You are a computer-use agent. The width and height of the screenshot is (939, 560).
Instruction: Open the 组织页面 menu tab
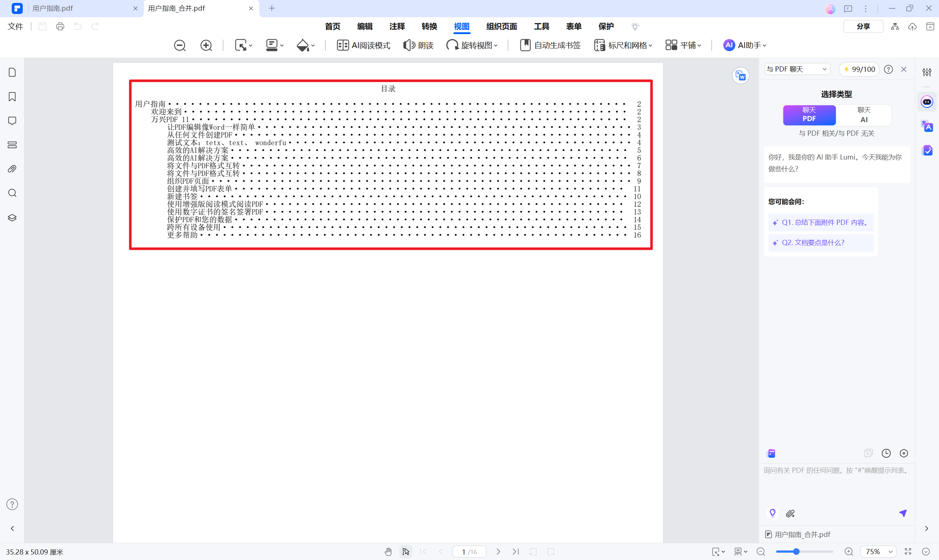501,26
